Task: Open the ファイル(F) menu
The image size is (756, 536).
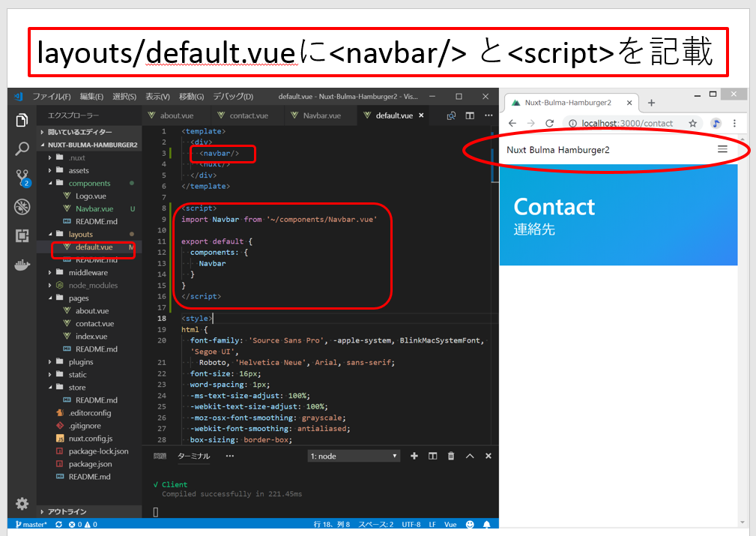Action: 51,97
